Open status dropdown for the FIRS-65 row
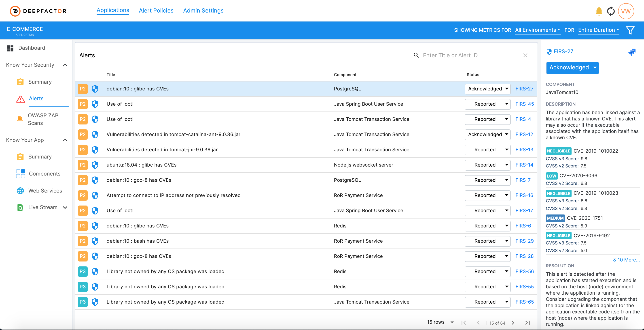Screen dimensions: 644x330 (x=487, y=302)
